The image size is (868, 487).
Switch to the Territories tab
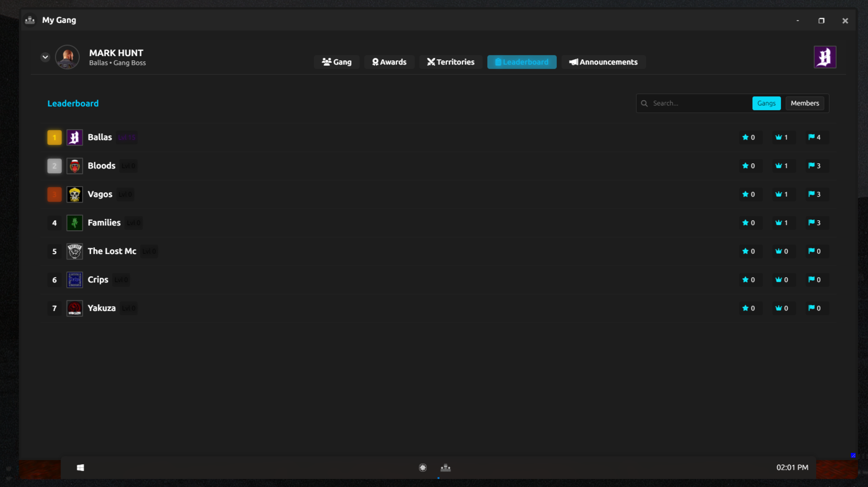(450, 62)
